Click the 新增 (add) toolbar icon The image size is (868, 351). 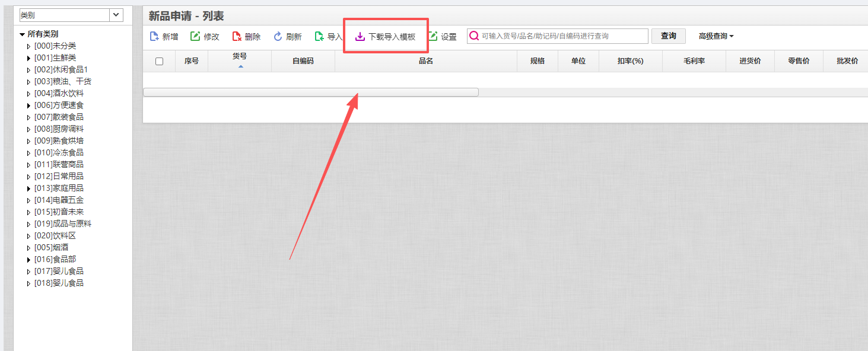point(154,37)
